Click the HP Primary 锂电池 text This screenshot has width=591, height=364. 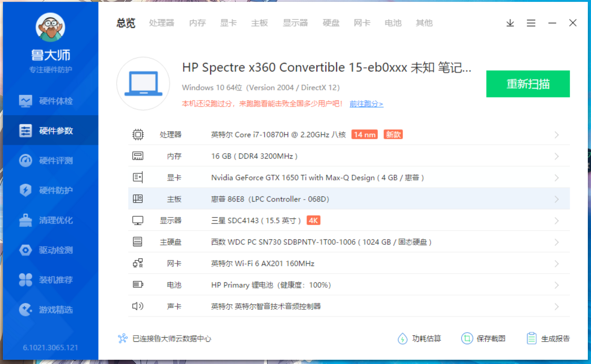271,285
